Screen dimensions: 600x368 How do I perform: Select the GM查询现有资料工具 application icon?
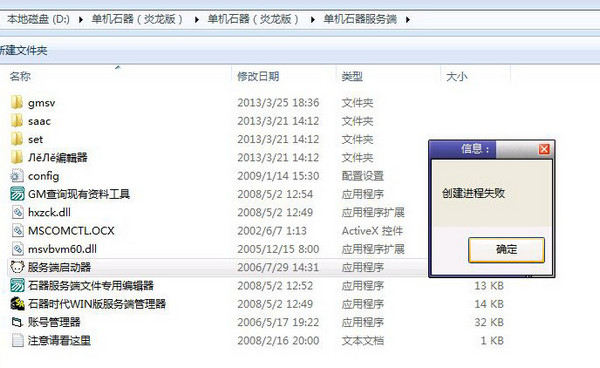point(17,194)
